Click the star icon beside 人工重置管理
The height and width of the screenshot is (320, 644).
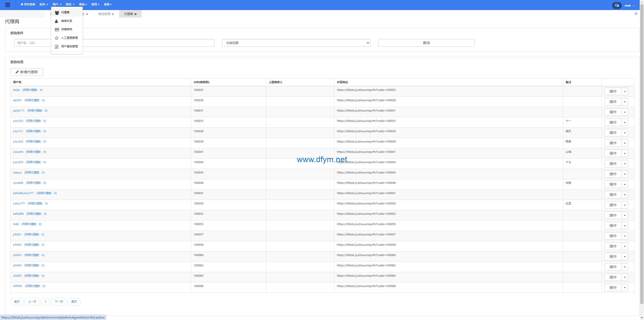[57, 38]
